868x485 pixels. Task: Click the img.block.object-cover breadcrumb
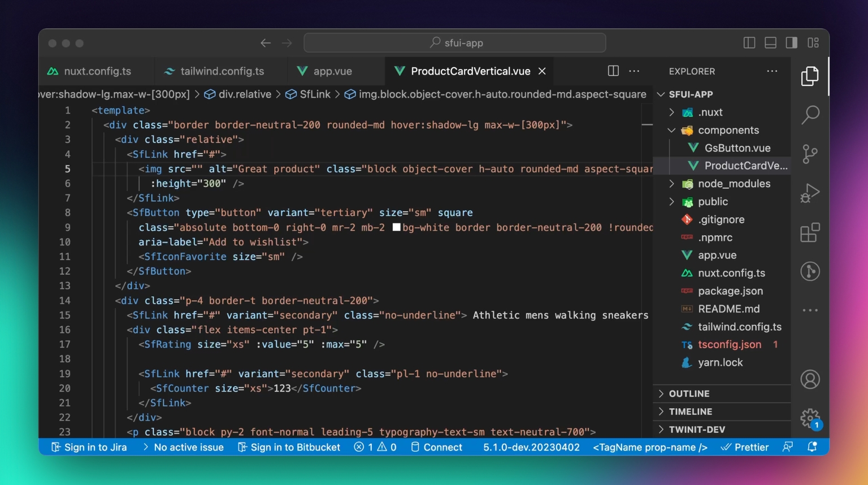(x=496, y=94)
